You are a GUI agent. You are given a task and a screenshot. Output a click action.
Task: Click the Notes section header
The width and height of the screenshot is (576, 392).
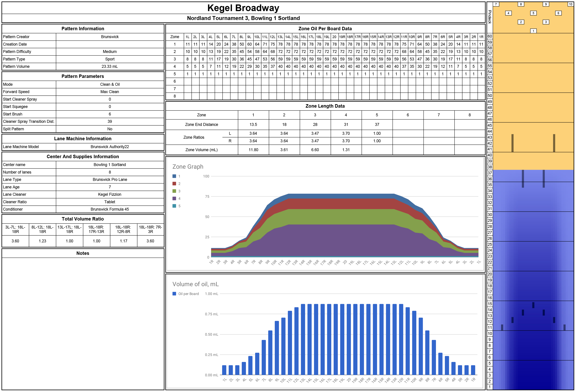[x=83, y=253]
